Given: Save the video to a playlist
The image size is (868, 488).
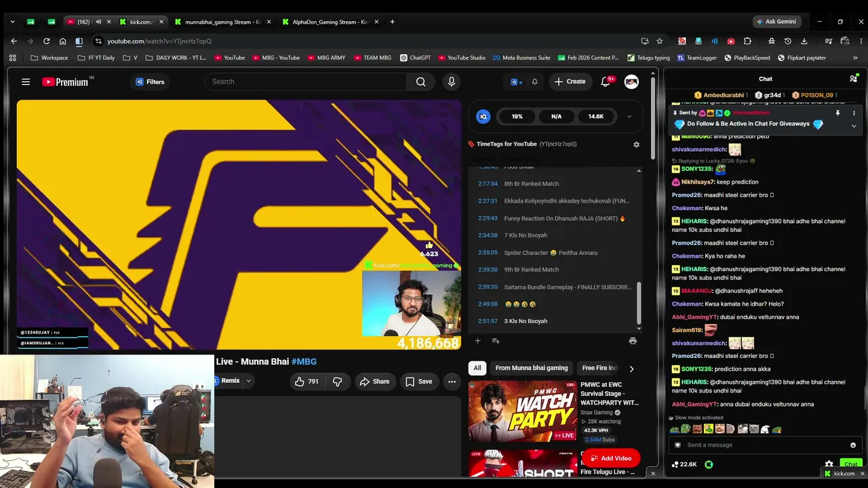Looking at the screenshot, I should [x=418, y=382].
